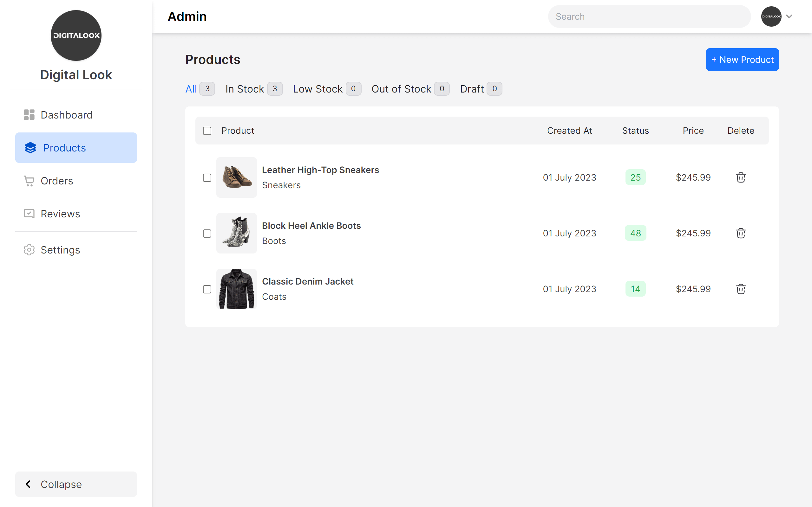
Task: Remove Classic Denim Jacket with trash icon
Action: [741, 289]
